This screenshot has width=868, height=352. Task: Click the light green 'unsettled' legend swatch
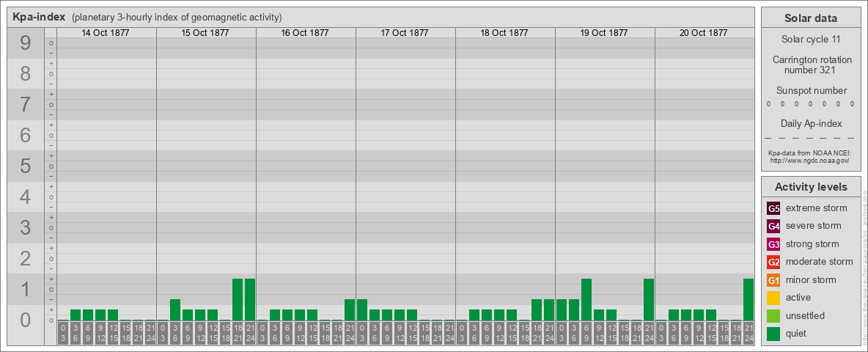[773, 316]
